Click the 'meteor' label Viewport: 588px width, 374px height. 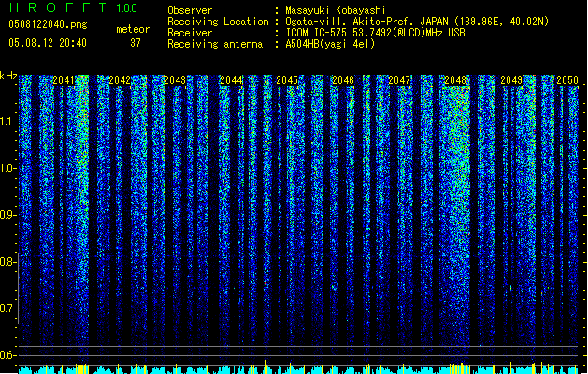point(133,29)
